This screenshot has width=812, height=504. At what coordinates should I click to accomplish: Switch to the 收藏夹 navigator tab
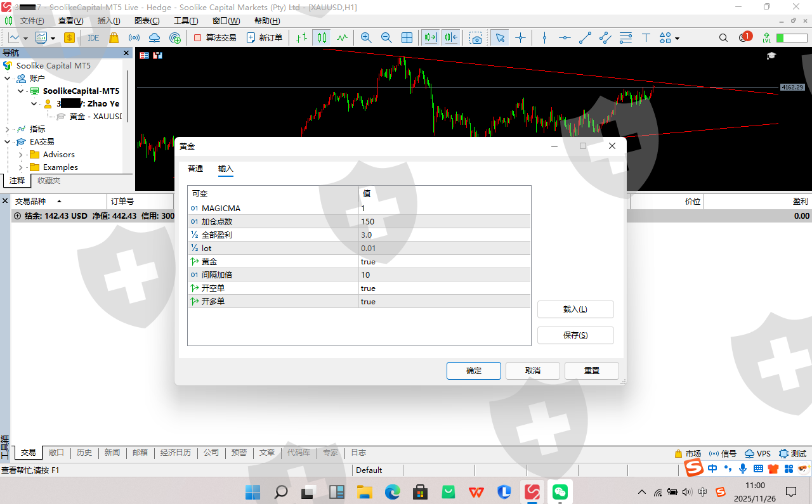[49, 180]
